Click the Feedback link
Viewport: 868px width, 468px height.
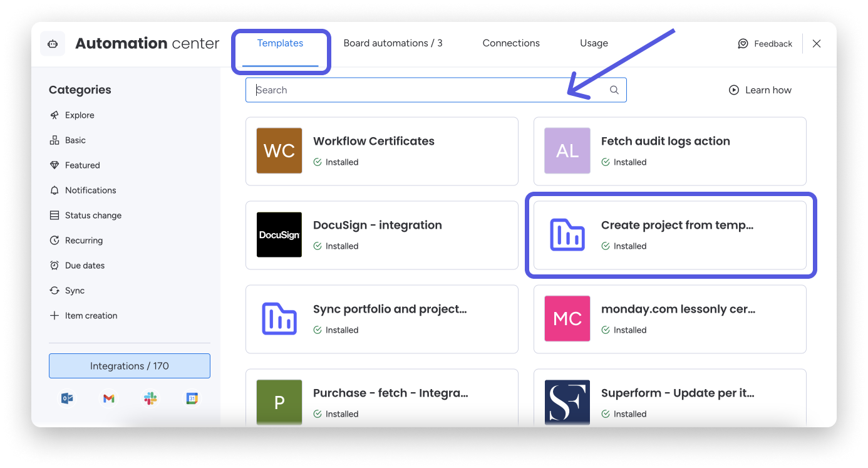(772, 43)
